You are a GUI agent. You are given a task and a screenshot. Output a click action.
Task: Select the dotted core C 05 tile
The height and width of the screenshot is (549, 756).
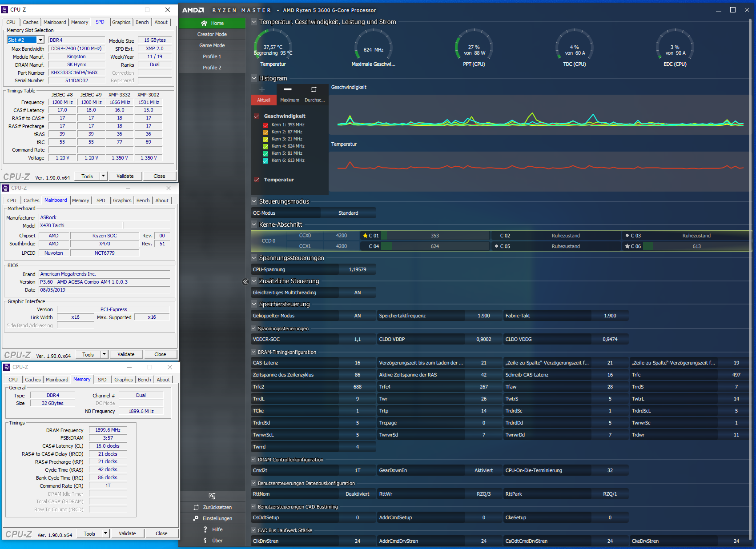(556, 246)
